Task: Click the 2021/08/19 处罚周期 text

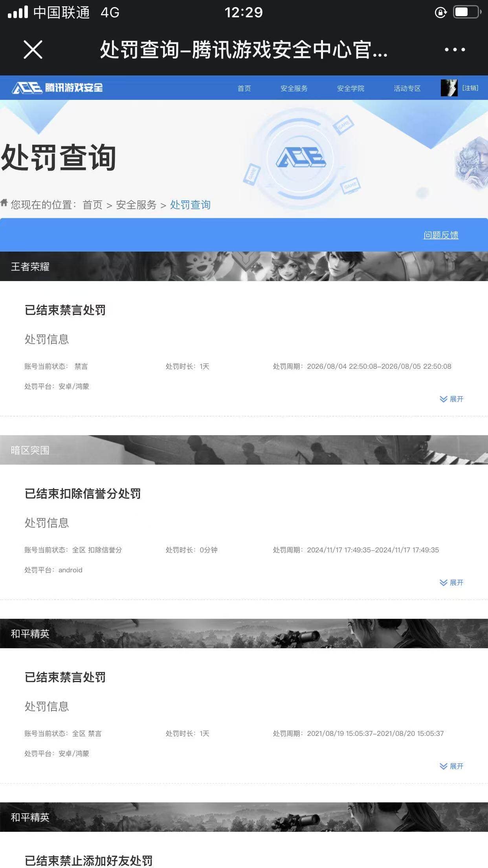Action: [x=358, y=734]
